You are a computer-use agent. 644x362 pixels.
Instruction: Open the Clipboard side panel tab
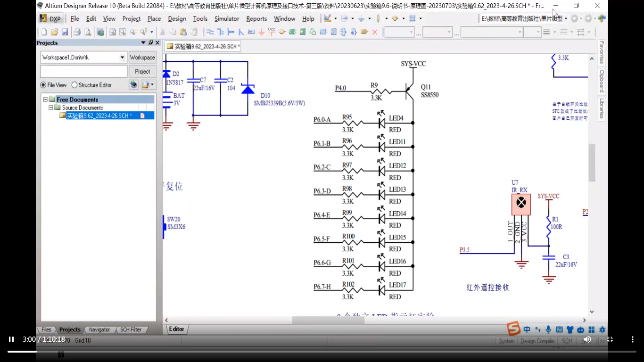point(602,81)
